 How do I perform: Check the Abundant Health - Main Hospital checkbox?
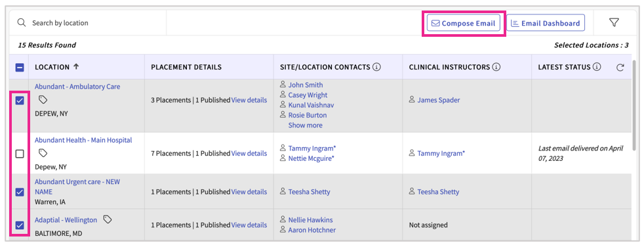tap(19, 154)
